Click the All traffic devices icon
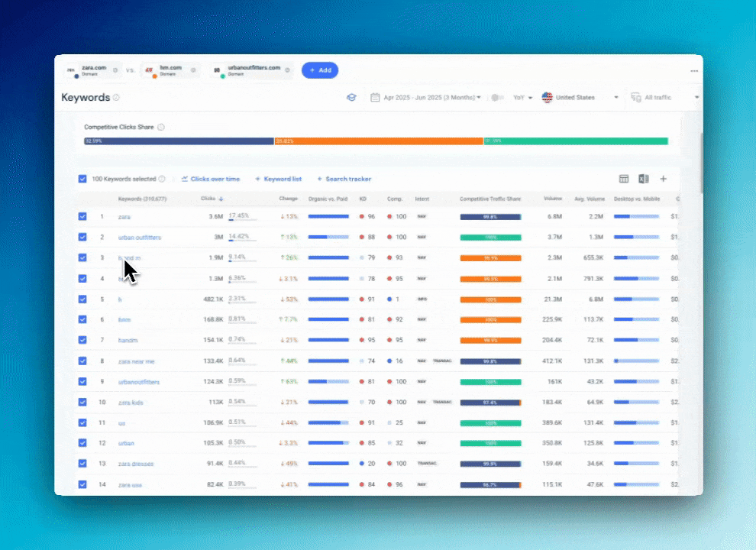The image size is (756, 550). [x=636, y=98]
